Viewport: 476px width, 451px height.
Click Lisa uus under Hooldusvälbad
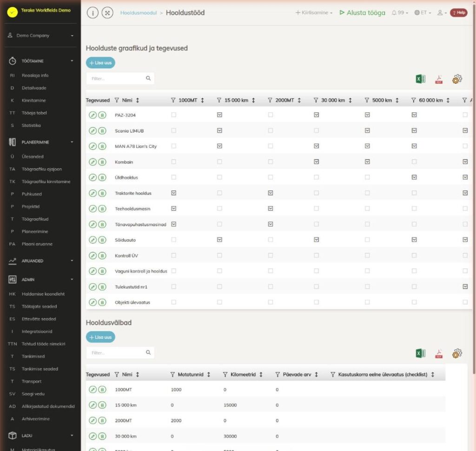100,337
